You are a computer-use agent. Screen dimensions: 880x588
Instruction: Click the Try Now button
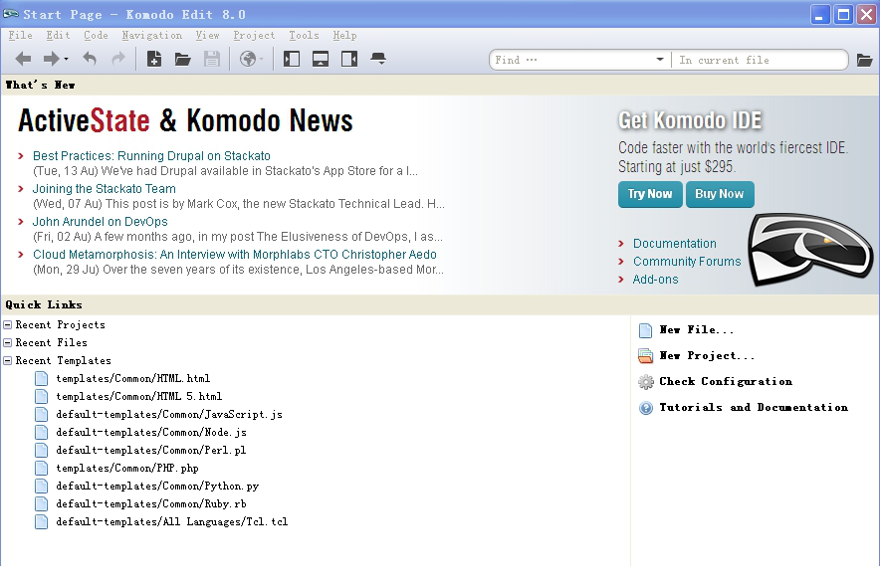coord(650,194)
